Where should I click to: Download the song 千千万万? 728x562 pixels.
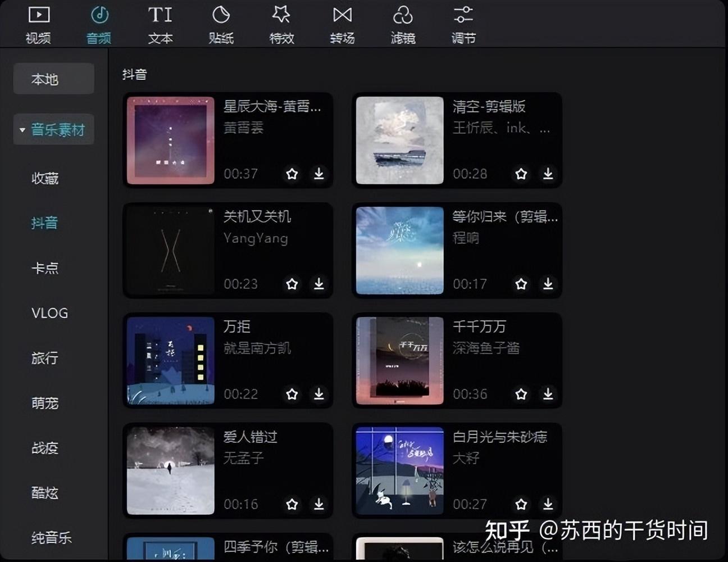(x=548, y=394)
